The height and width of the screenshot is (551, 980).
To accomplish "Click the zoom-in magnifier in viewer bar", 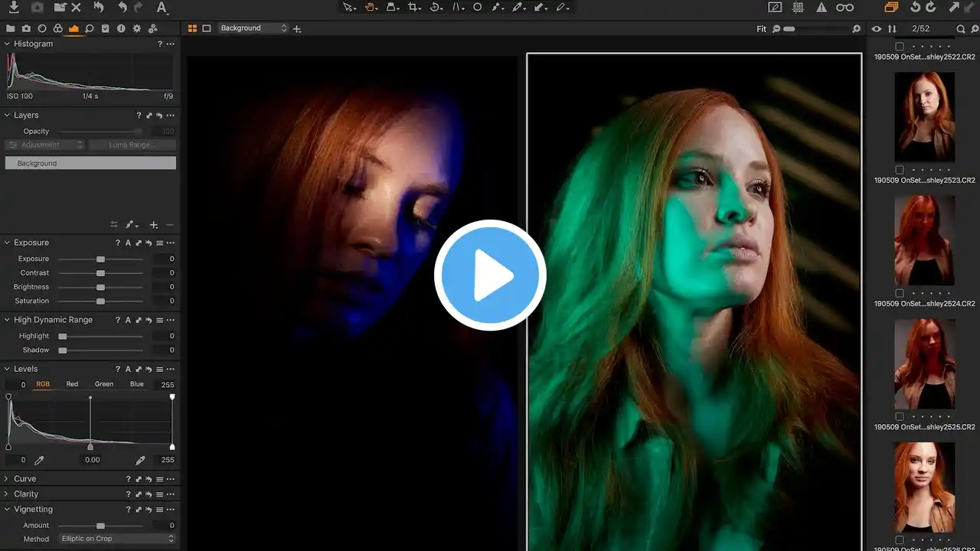I will (x=856, y=29).
